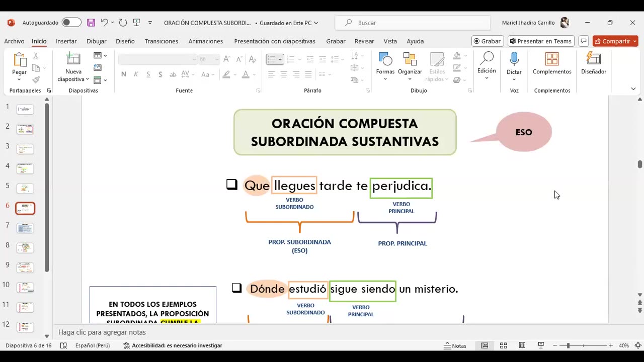
Task: Click the Formas shapes icon
Action: 385,59
